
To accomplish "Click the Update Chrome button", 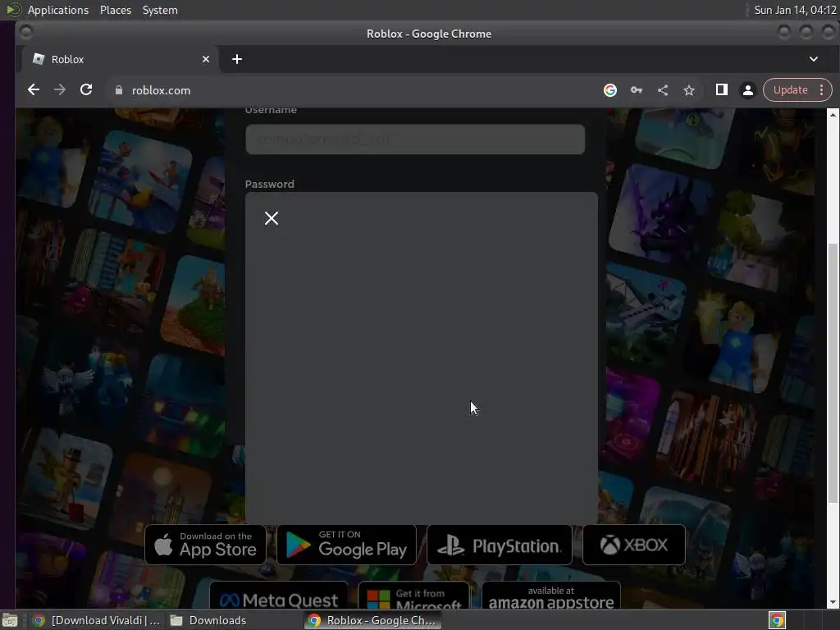I will click(x=791, y=90).
